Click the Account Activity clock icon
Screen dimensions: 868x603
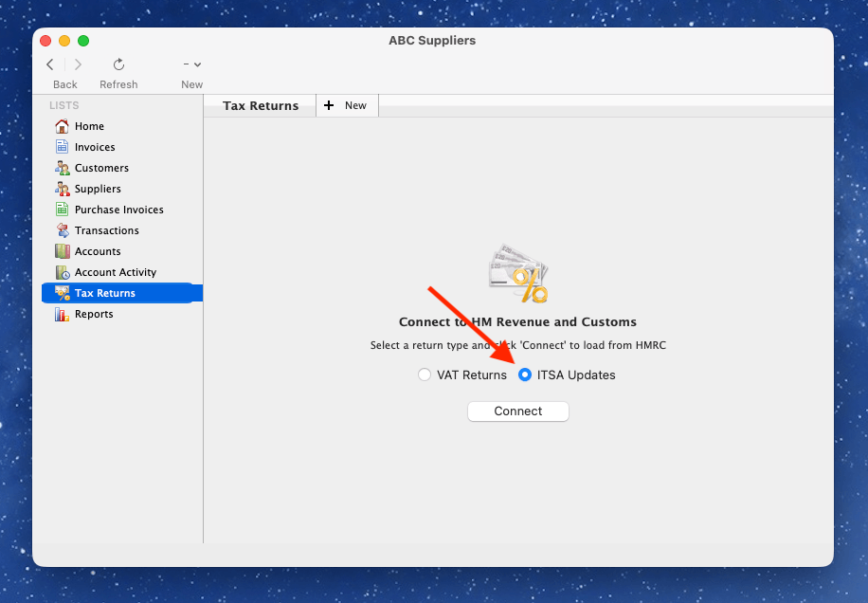click(62, 272)
